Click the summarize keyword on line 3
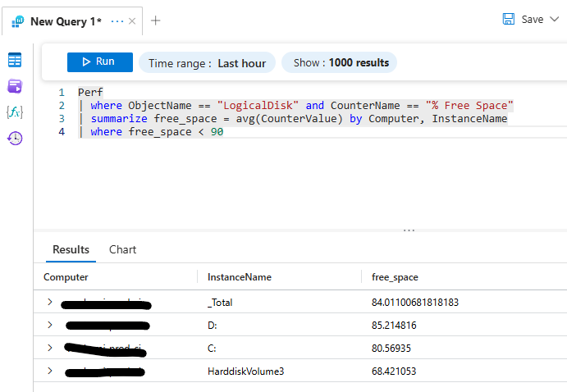 click(x=119, y=119)
